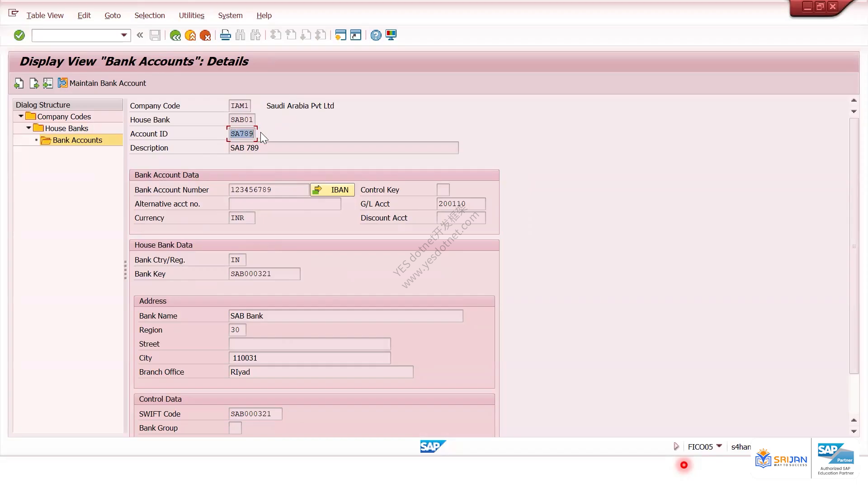868x488 pixels.
Task: Open the Edit menu
Action: (x=84, y=15)
